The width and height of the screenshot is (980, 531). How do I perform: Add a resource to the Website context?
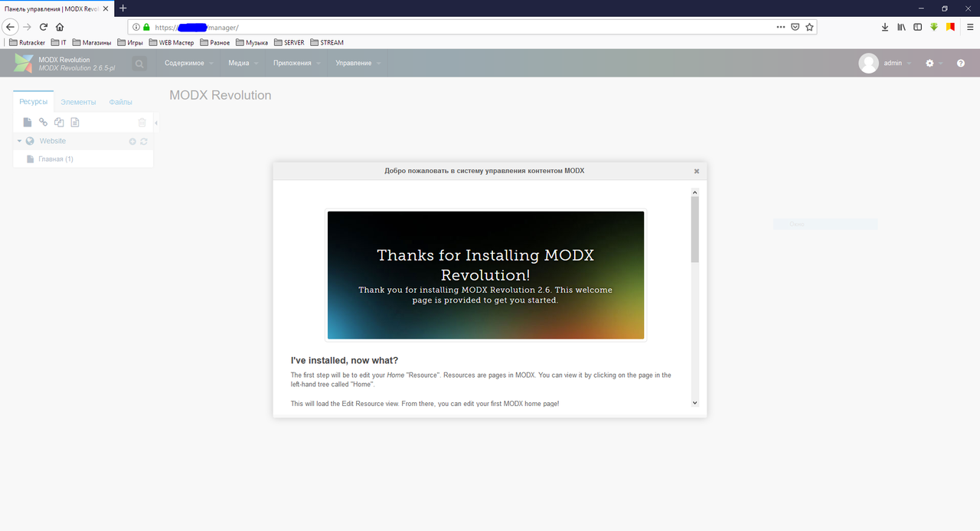[x=132, y=142]
